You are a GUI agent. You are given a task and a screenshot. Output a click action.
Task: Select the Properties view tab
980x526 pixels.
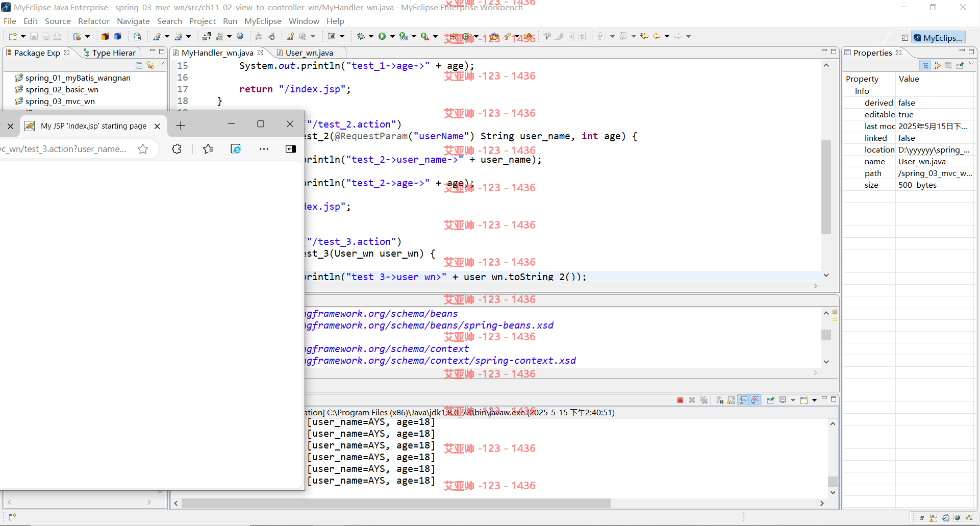pyautogui.click(x=873, y=53)
